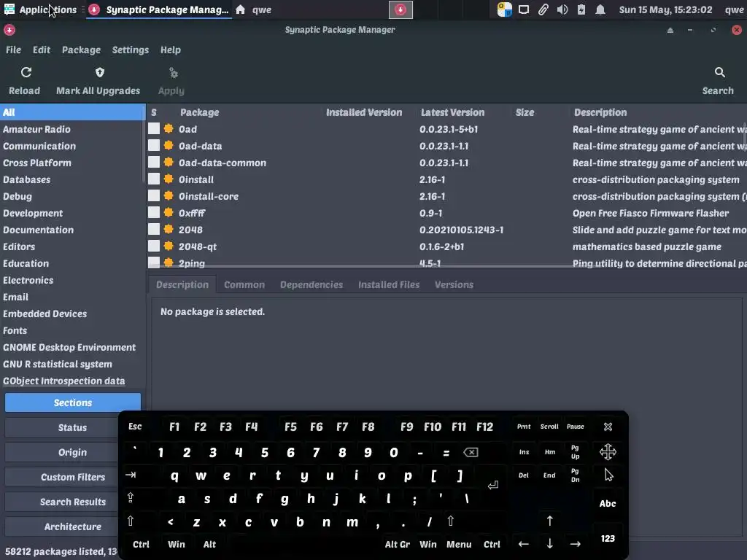The image size is (747, 560).
Task: Open the Settings menu
Action: click(130, 50)
